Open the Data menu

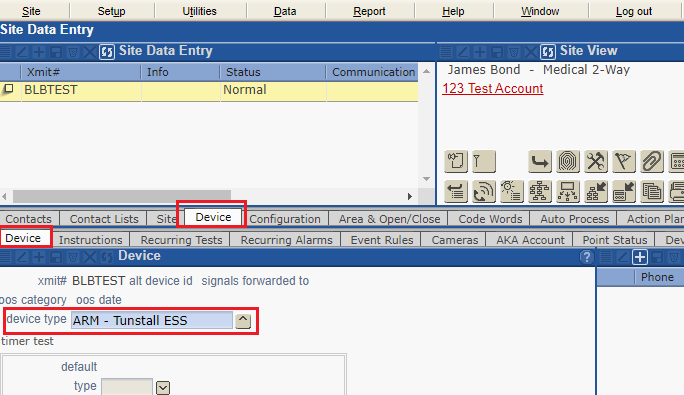tap(285, 11)
